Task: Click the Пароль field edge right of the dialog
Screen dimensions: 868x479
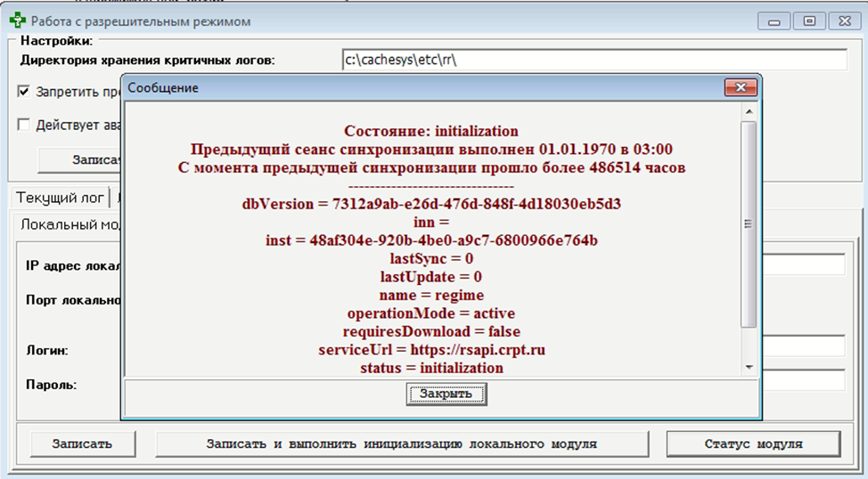Action: tap(804, 380)
